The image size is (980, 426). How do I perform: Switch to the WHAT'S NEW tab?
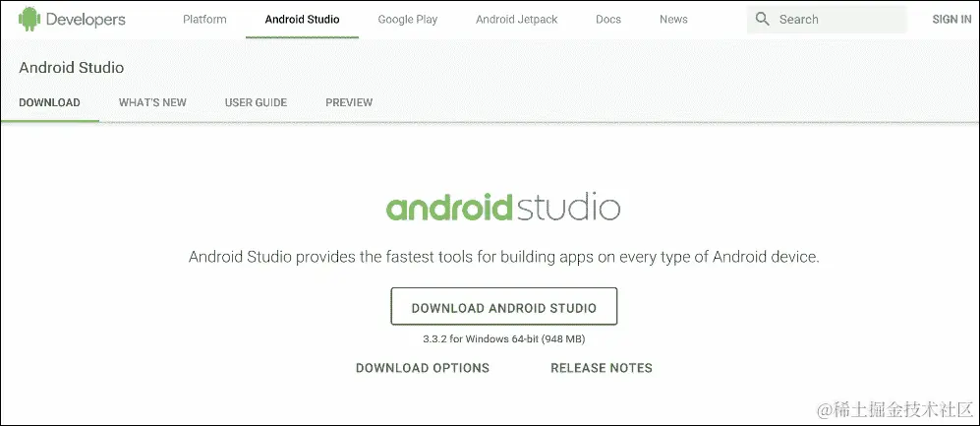(152, 102)
